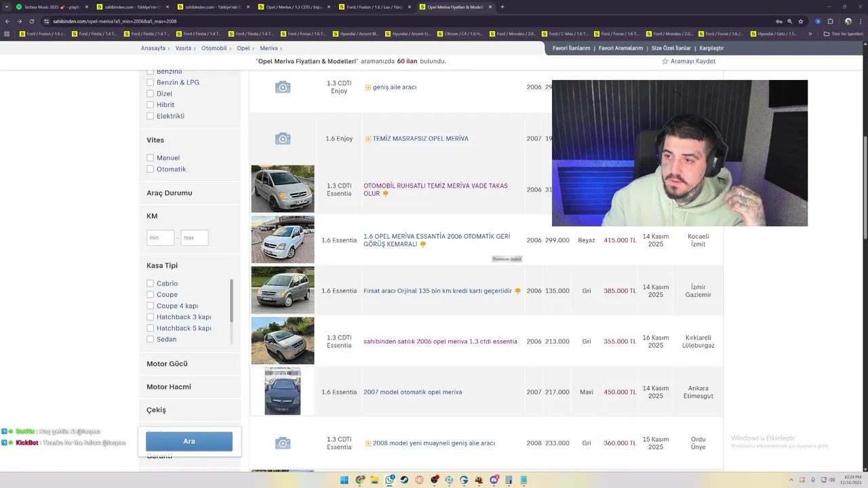
Task: Open the white Meriva 1.6 Essentia thumbnail
Action: pyautogui.click(x=283, y=239)
